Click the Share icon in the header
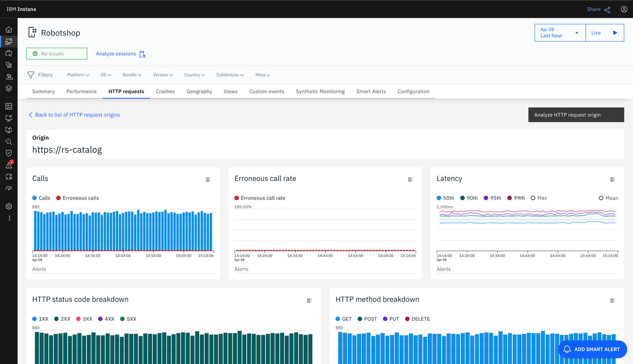Image resolution: width=633 pixels, height=364 pixels. (607, 9)
